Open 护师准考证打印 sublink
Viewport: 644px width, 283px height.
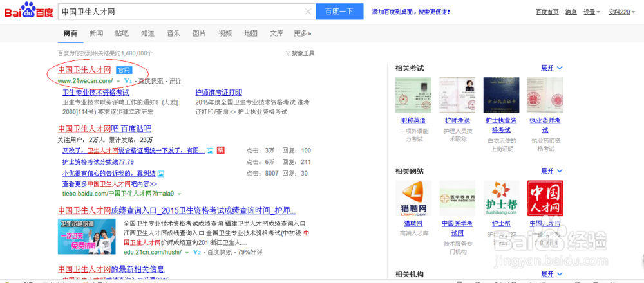(218, 93)
